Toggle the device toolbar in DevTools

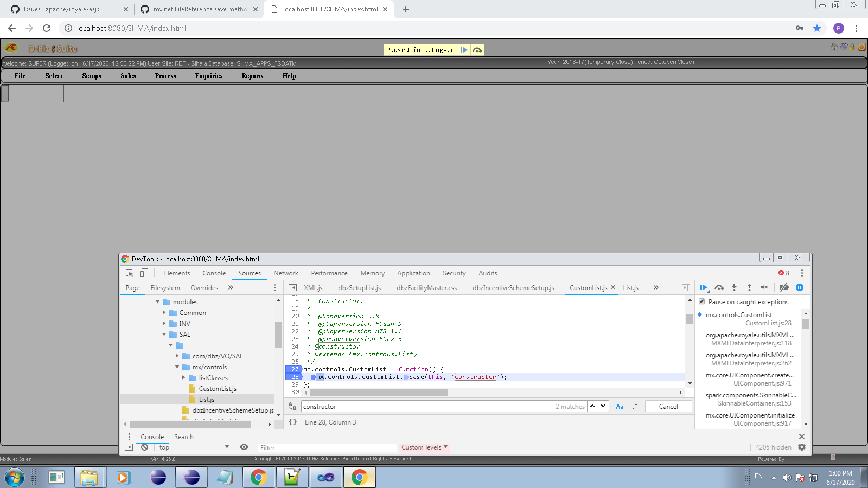(x=144, y=273)
